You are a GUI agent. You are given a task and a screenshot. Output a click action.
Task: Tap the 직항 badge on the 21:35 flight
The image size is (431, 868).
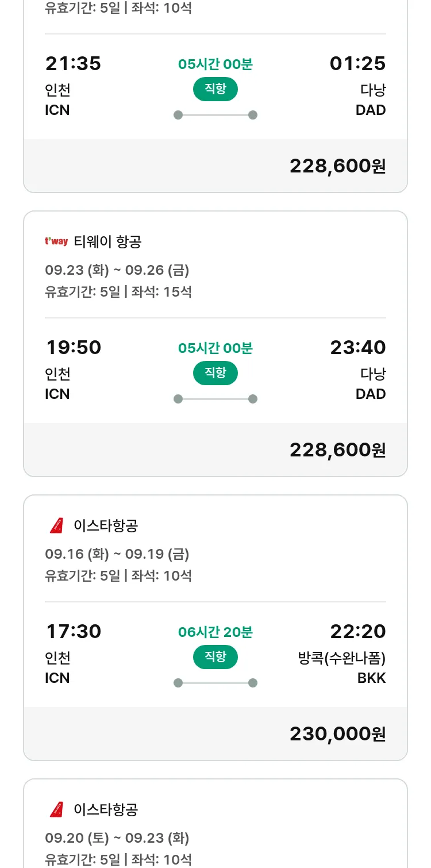click(x=215, y=89)
